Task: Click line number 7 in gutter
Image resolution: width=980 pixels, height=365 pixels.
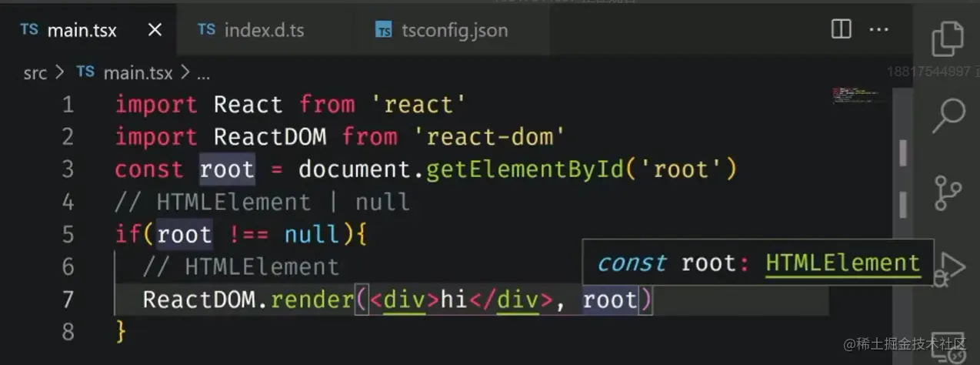Action: [68, 299]
